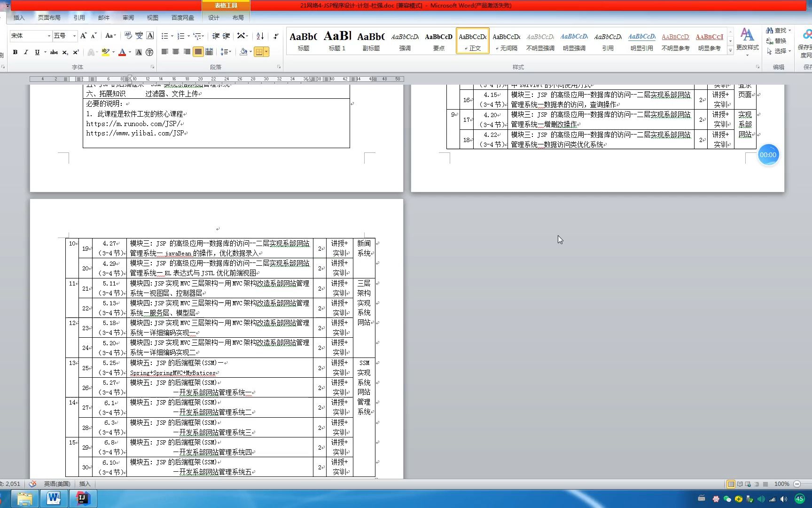Image resolution: width=812 pixels, height=508 pixels.
Task: Click the Shrink Font icon
Action: tap(94, 36)
